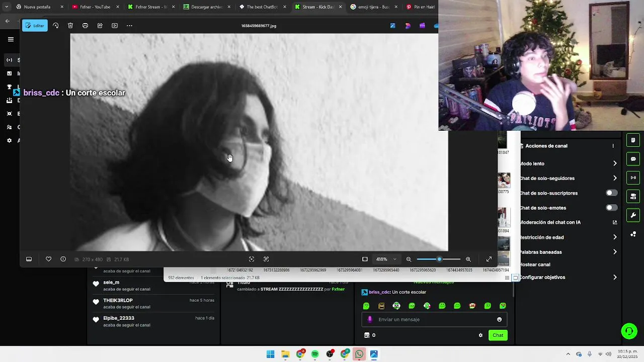Adjust the Photos zoom slider
644x362 pixels.
(x=439, y=259)
